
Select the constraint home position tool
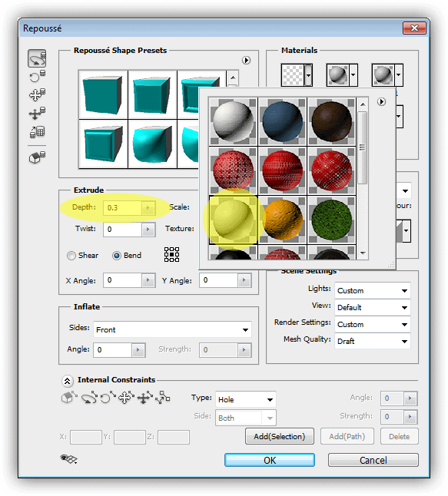(x=69, y=397)
